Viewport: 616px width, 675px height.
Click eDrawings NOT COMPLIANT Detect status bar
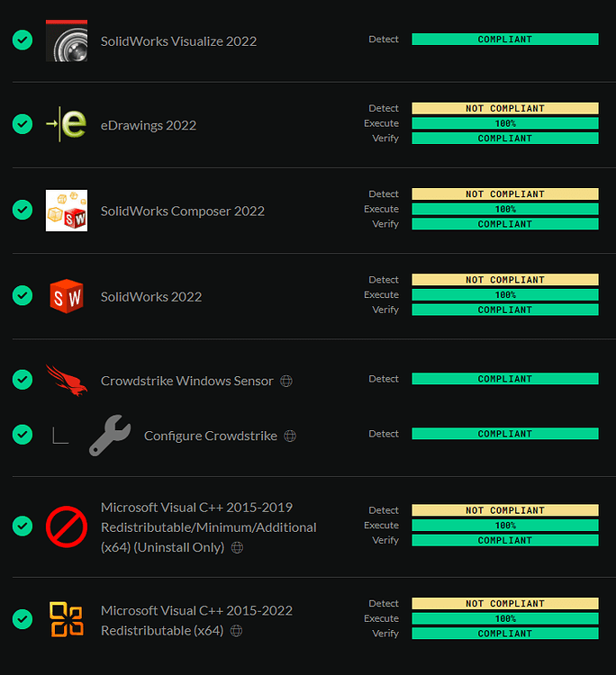pyautogui.click(x=504, y=108)
